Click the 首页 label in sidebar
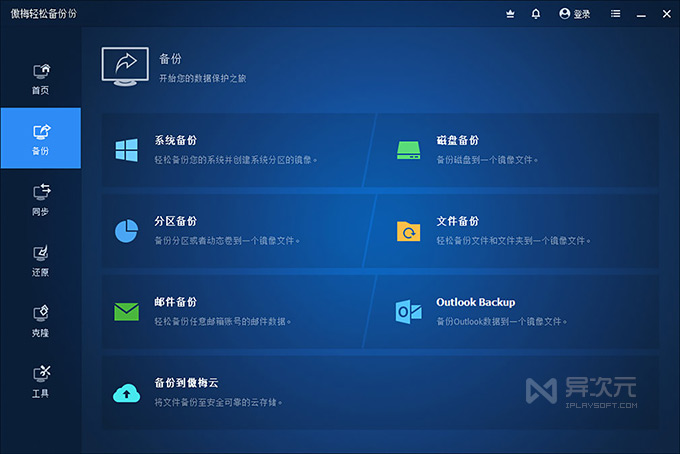The image size is (680, 454). pyautogui.click(x=40, y=90)
